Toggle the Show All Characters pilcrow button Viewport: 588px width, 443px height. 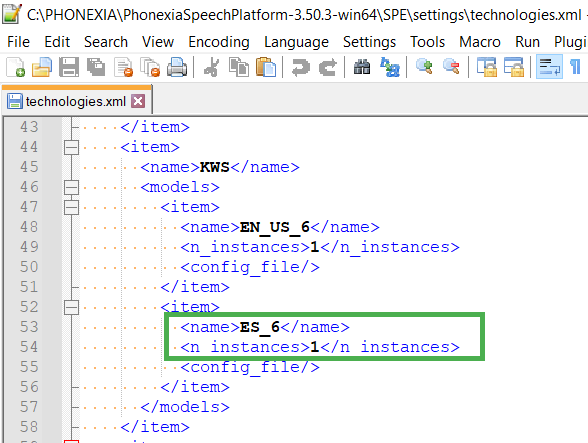(576, 67)
